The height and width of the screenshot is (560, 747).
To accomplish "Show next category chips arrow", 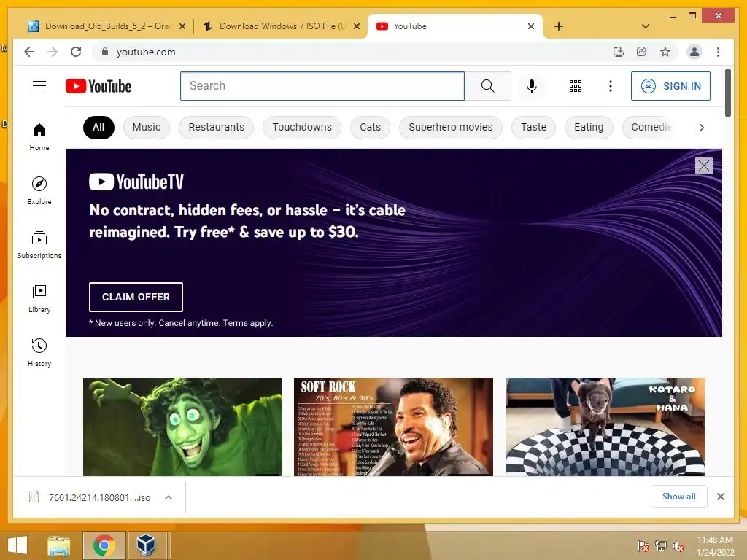I will tap(701, 127).
